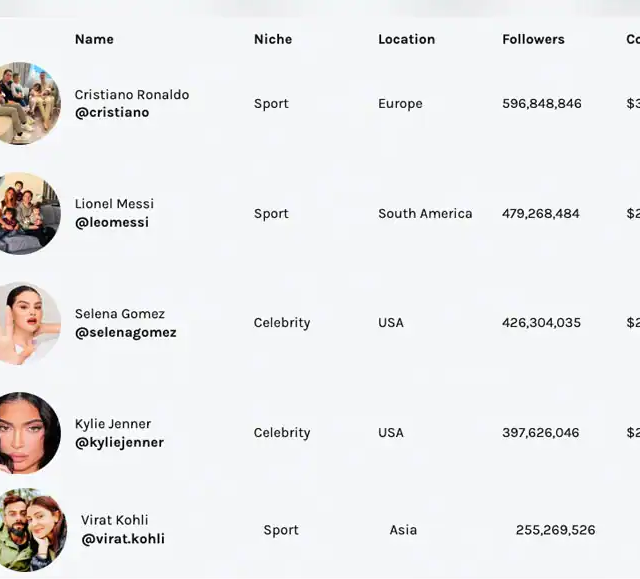Sort by the Location column header
Image resolution: width=640 pixels, height=579 pixels.
click(x=407, y=39)
